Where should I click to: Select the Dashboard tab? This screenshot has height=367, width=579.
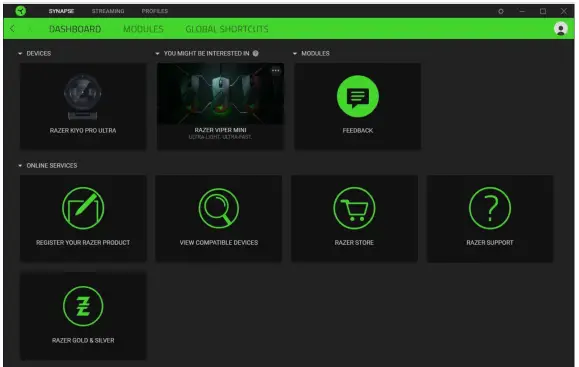pyautogui.click(x=75, y=29)
